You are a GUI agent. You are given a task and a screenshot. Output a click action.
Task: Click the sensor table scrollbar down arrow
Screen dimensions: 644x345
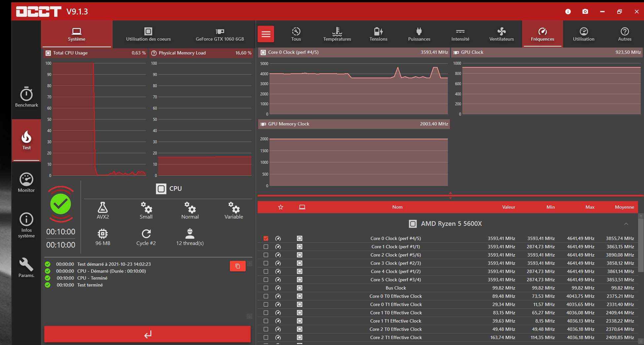point(641,341)
